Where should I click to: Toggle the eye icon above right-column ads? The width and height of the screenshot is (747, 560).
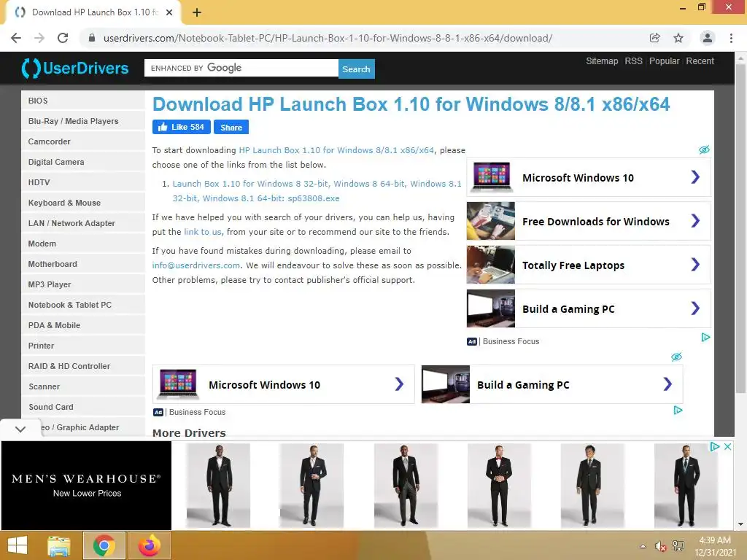coord(704,149)
